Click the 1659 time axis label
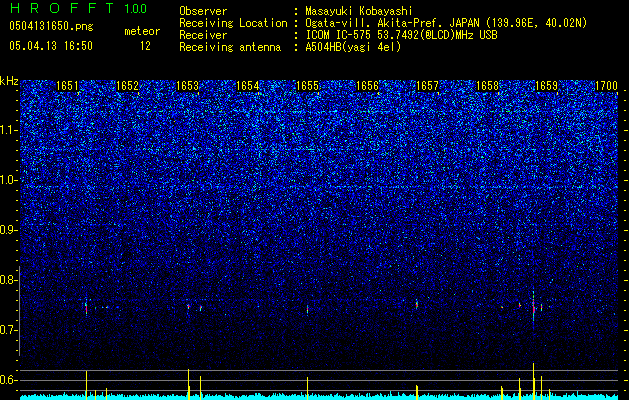 (x=547, y=86)
